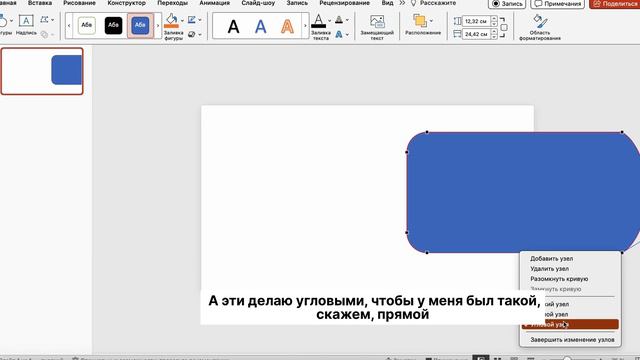Apply the white outlined Абв shape style
This screenshot has height=360, width=640.
pyautogui.click(x=87, y=25)
